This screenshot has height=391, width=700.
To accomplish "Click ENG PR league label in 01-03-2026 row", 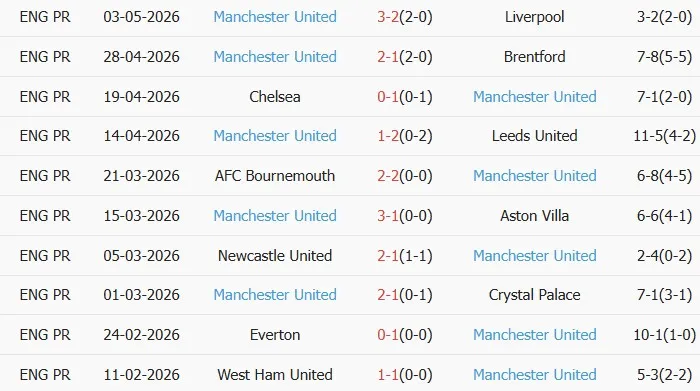I will [x=45, y=295].
